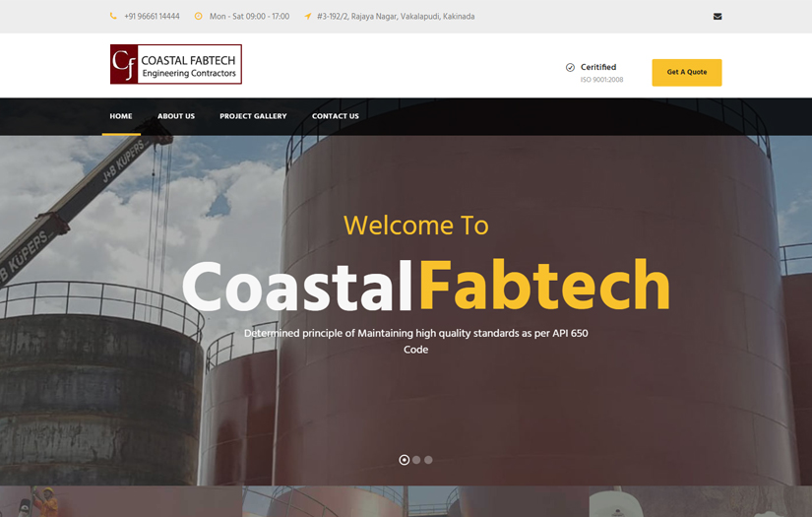Image resolution: width=812 pixels, height=517 pixels.
Task: Click the Ceritified label
Action: click(x=598, y=67)
